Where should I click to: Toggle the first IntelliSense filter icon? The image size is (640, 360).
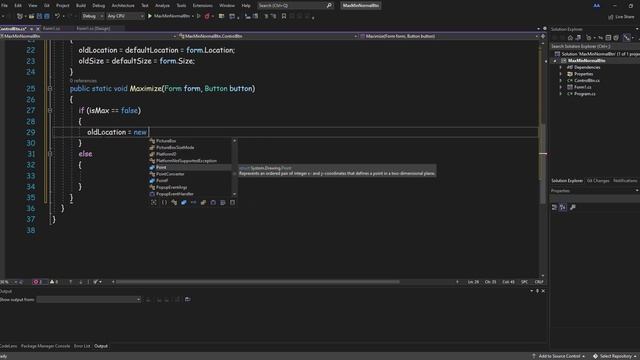point(153,202)
